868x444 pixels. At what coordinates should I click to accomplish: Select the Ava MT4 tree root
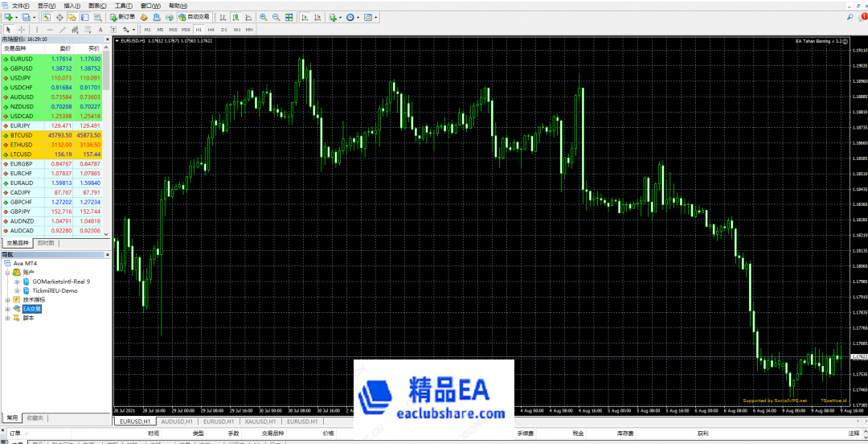[25, 263]
